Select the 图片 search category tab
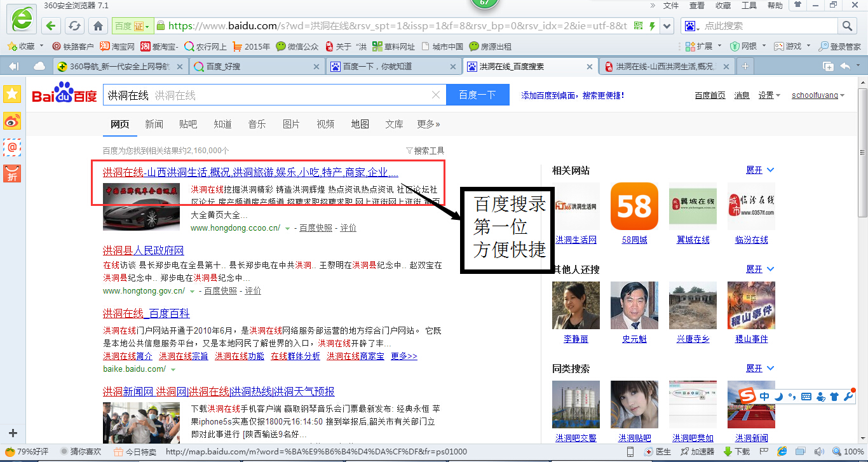This screenshot has width=868, height=462. pyautogui.click(x=291, y=124)
